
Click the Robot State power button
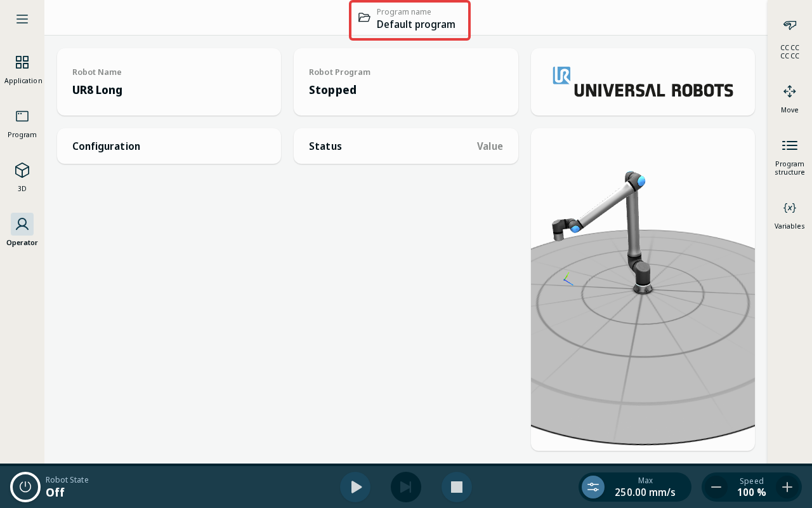25,487
